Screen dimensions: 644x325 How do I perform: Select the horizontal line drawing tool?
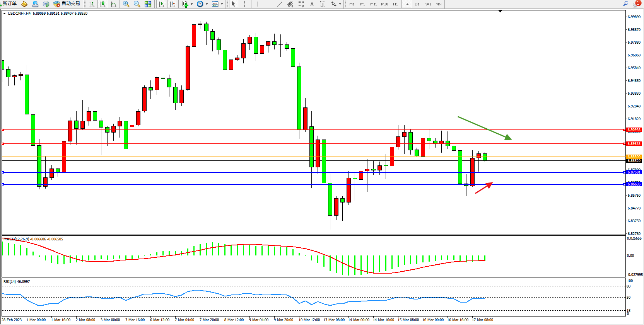(x=269, y=4)
